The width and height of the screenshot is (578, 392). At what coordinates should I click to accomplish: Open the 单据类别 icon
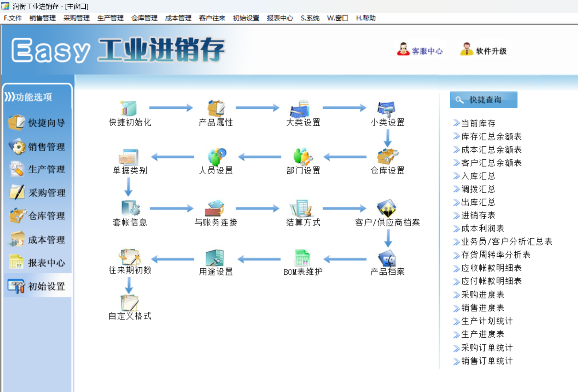(129, 157)
